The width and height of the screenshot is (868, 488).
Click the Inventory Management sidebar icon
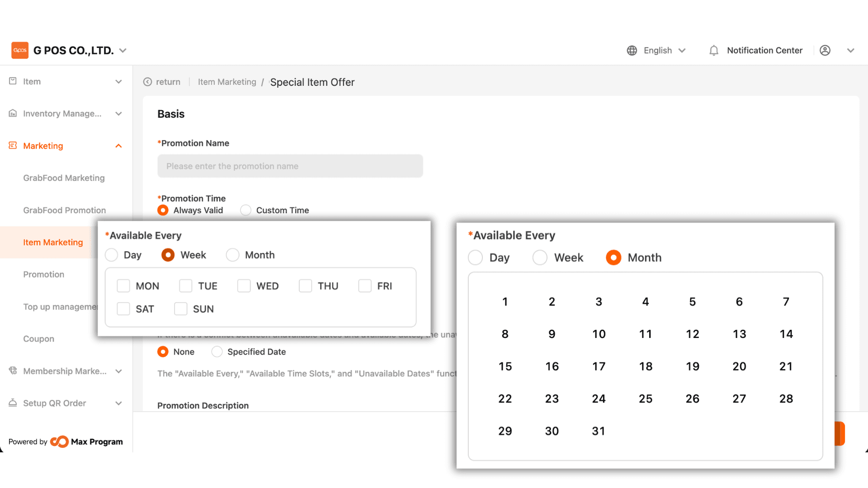point(13,113)
